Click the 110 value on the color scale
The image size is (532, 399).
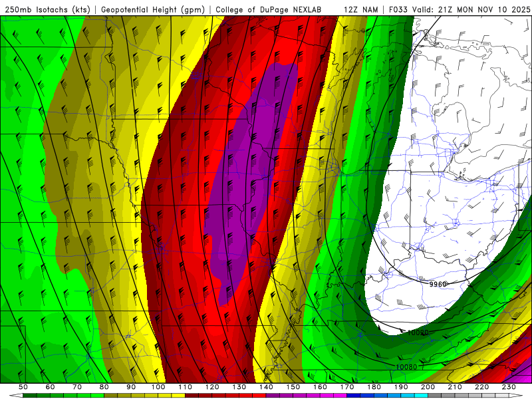186,387
